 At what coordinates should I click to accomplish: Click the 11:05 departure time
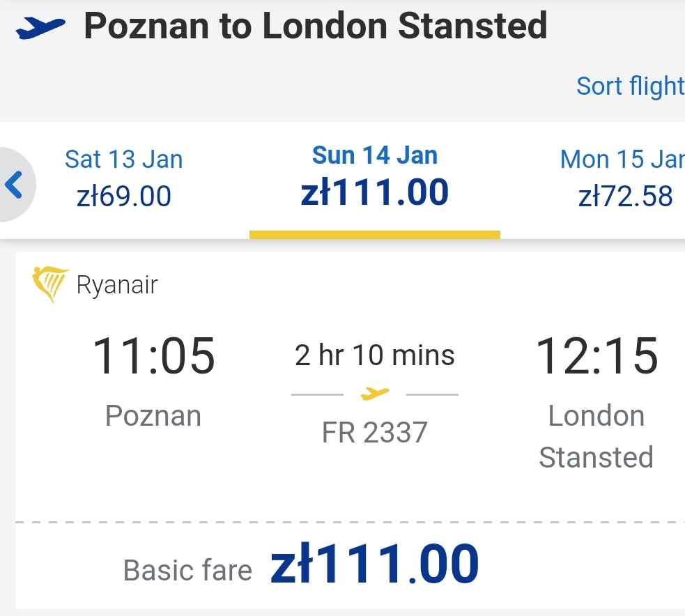pyautogui.click(x=153, y=356)
